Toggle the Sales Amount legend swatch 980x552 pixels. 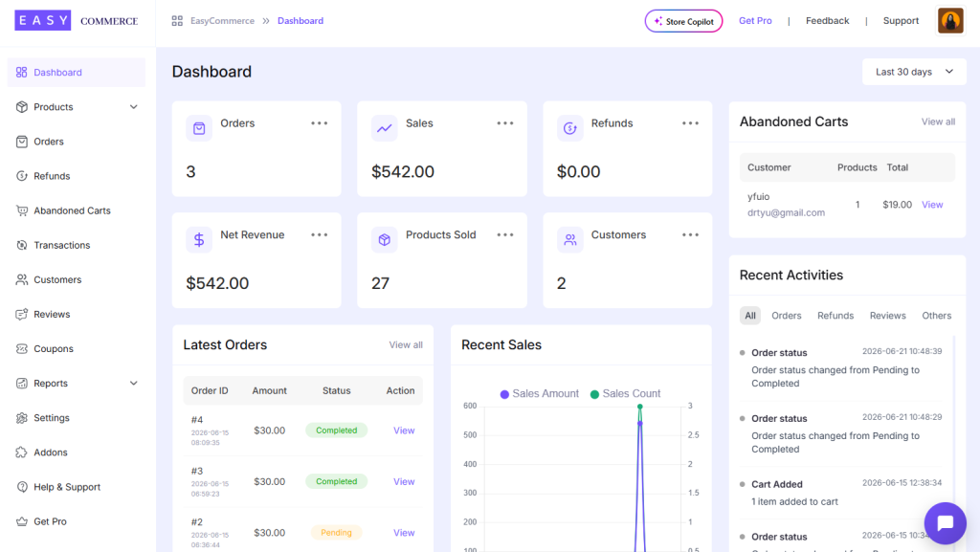pos(504,394)
